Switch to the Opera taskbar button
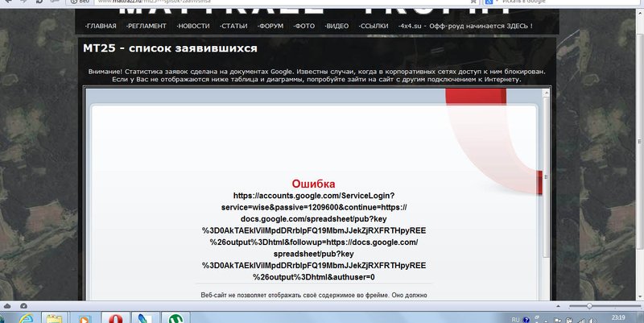 116,318
